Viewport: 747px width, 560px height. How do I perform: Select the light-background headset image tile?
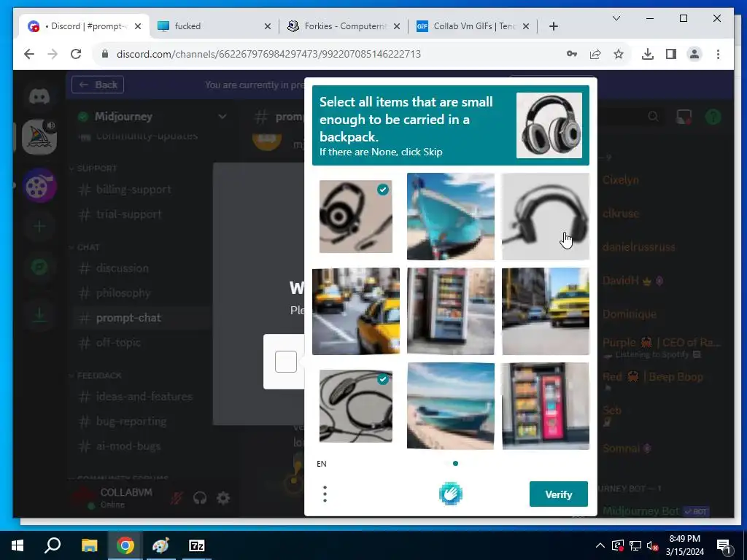(546, 216)
